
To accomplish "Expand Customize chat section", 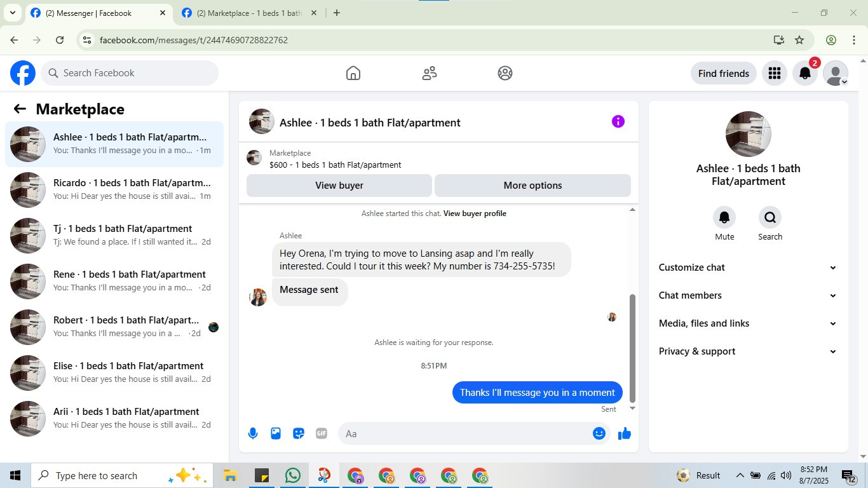I will (748, 268).
